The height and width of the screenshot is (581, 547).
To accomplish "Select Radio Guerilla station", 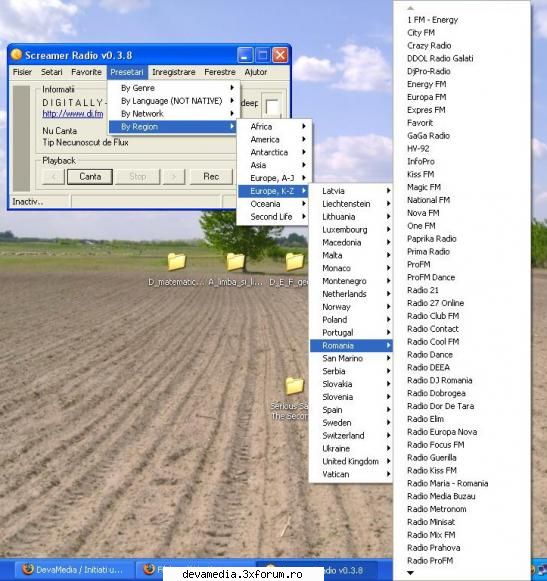I will tap(431, 458).
